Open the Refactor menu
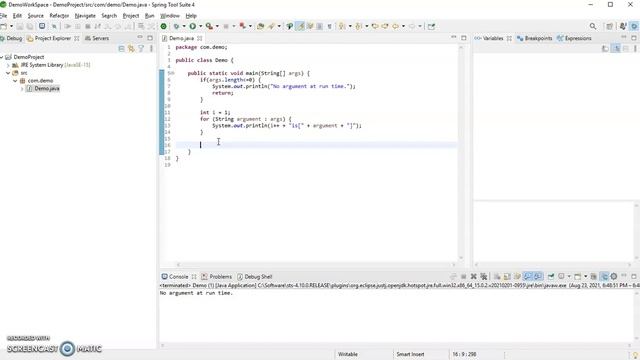 coord(59,16)
